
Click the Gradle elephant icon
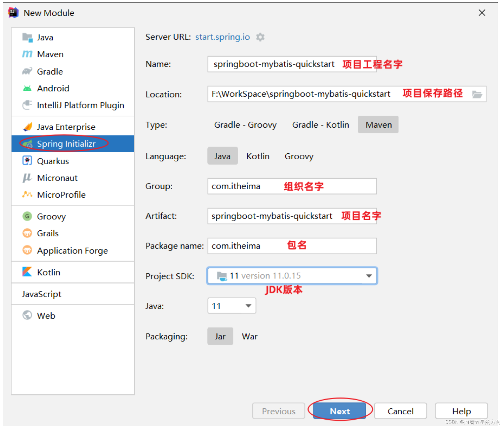point(27,71)
